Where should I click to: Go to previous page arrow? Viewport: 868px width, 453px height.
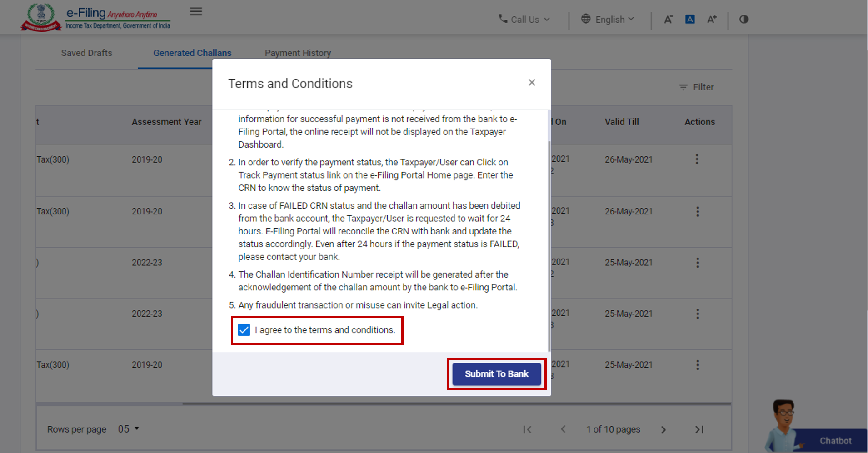(x=563, y=429)
